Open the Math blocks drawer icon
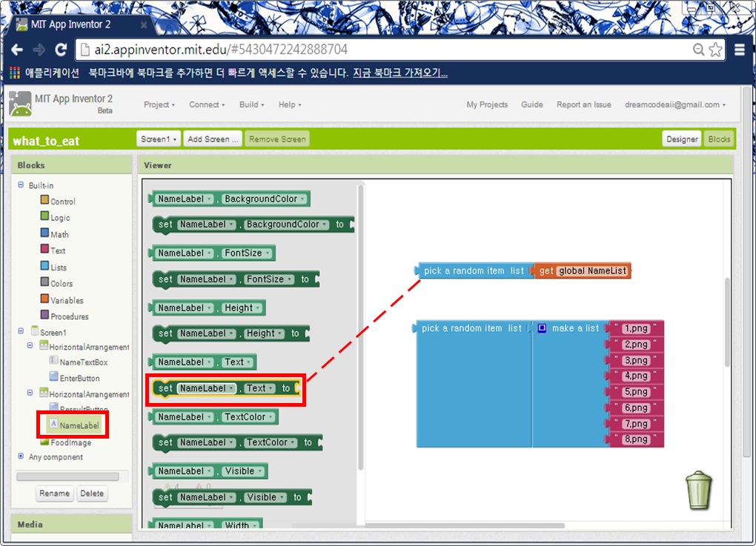The height and width of the screenshot is (546, 756). pyautogui.click(x=44, y=233)
